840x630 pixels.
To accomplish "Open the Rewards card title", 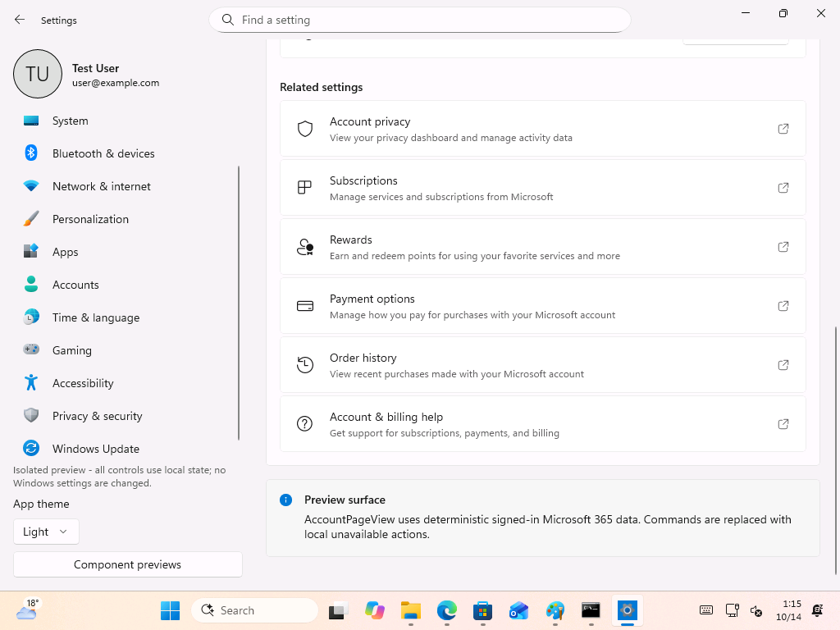I will pos(351,240).
